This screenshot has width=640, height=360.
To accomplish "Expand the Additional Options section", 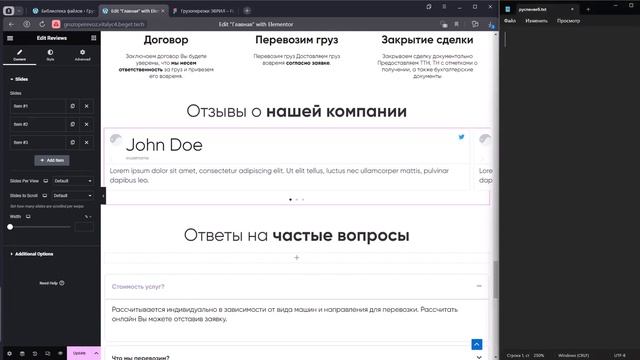I will click(32, 254).
